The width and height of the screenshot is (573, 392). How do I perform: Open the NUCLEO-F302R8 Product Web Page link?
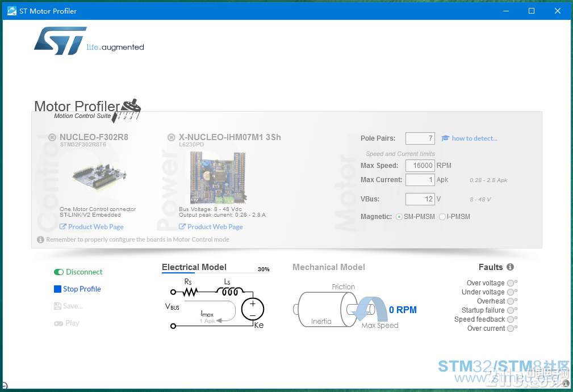point(92,227)
